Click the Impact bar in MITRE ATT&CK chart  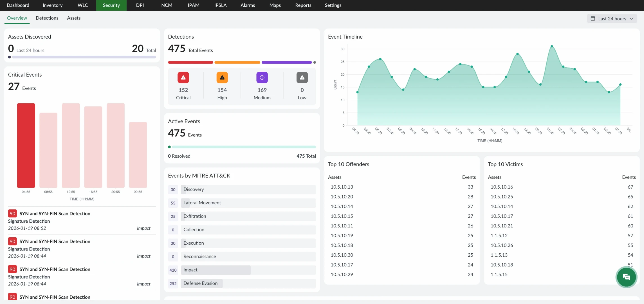216,270
